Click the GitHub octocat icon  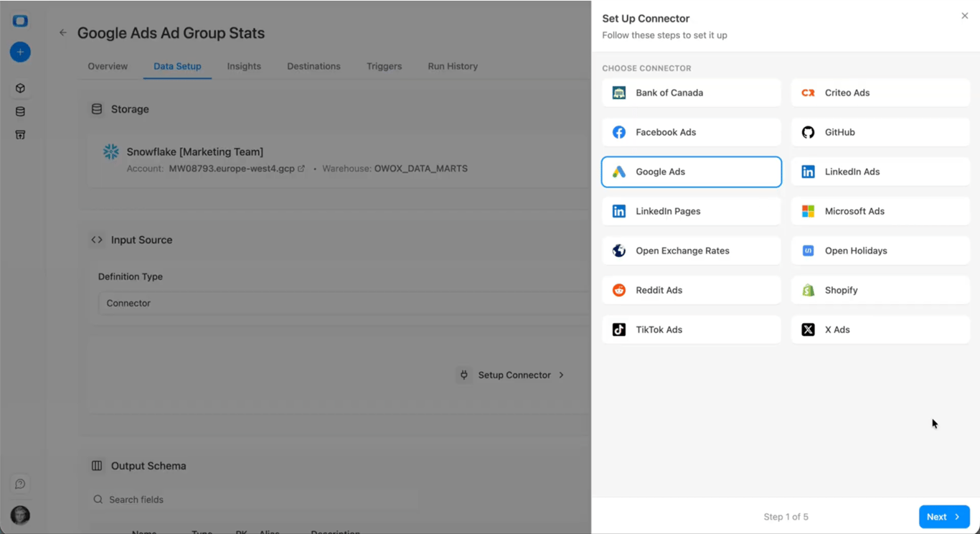click(x=808, y=132)
